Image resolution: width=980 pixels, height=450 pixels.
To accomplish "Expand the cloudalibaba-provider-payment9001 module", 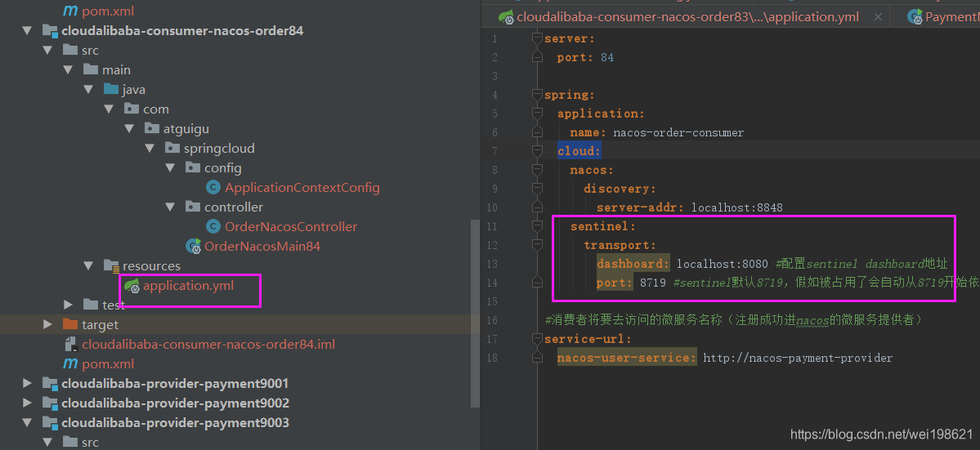I will point(27,383).
